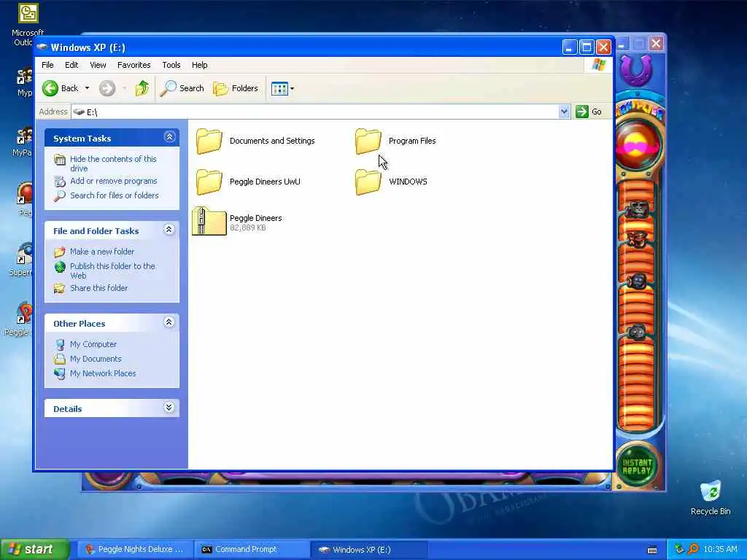Select the Peggle Dineers UwU folder icon
747x560 pixels.
pos(209,182)
